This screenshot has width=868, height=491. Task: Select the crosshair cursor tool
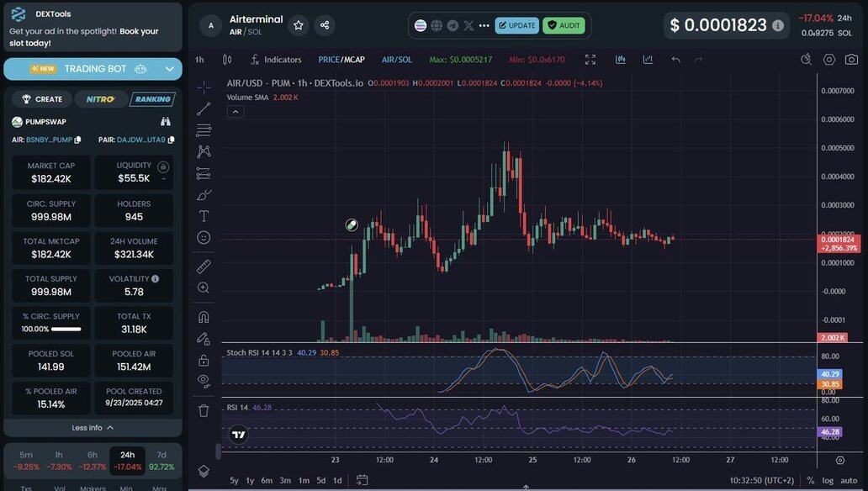(204, 87)
